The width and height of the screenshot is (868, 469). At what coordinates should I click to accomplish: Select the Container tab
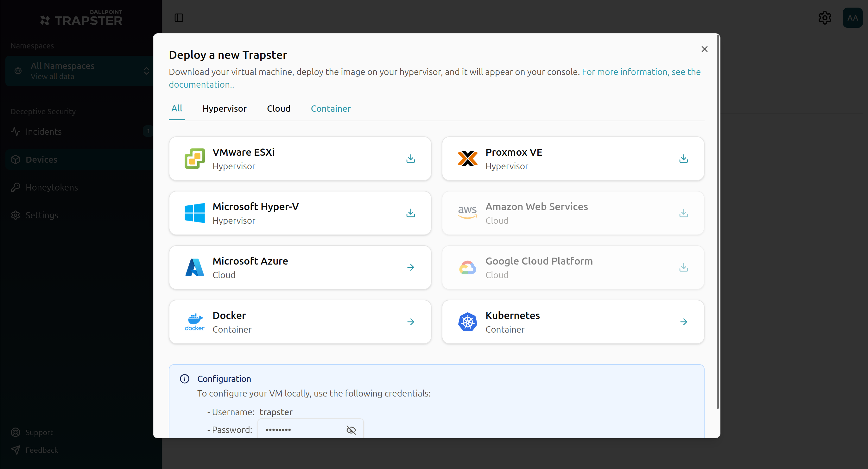pyautogui.click(x=331, y=109)
